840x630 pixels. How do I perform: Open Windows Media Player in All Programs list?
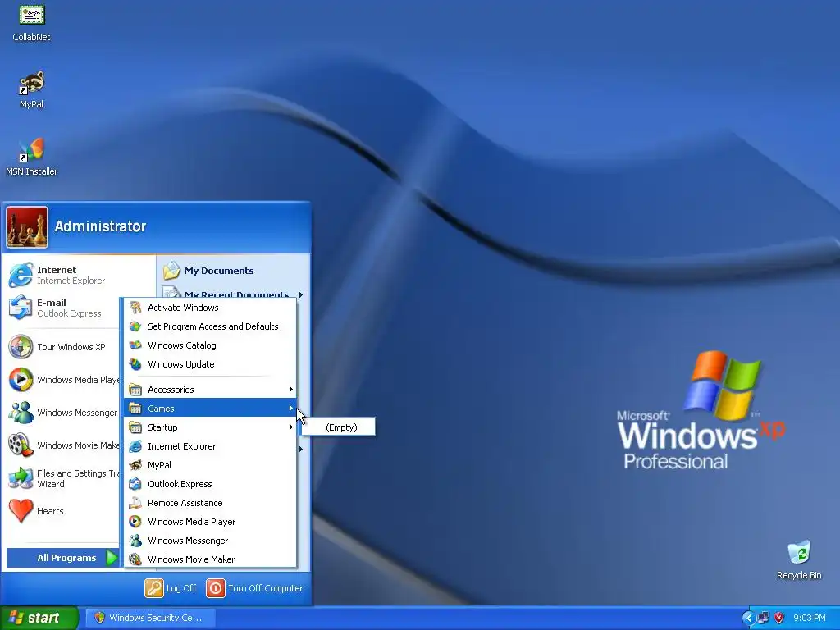tap(210, 521)
